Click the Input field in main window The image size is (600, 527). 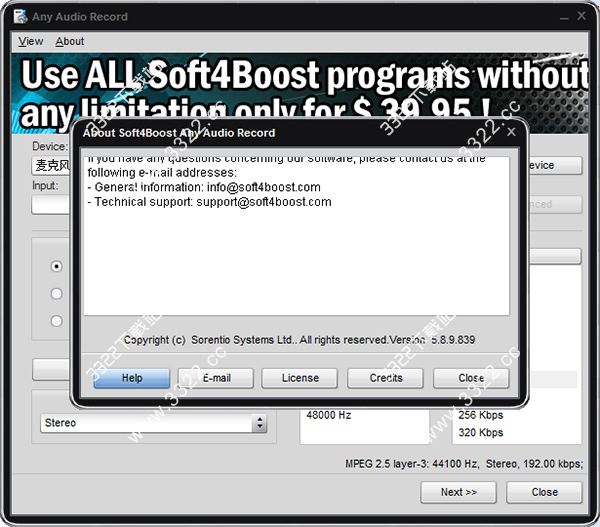point(51,205)
